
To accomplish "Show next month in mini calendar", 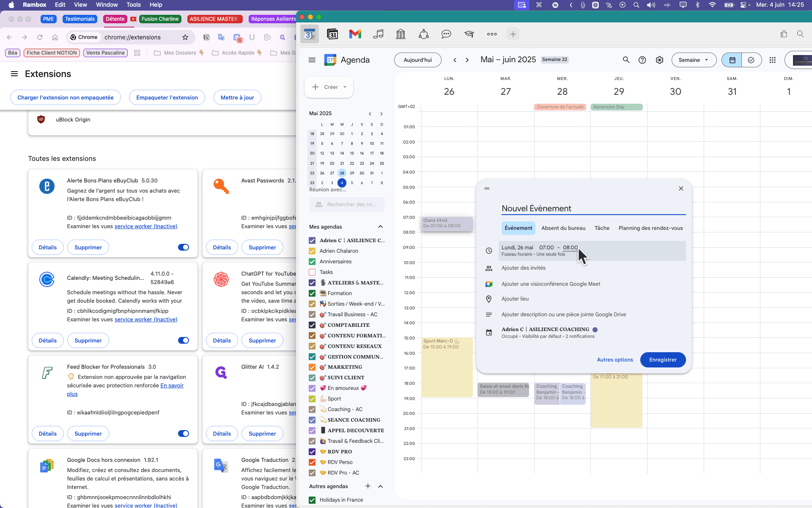I will click(381, 114).
